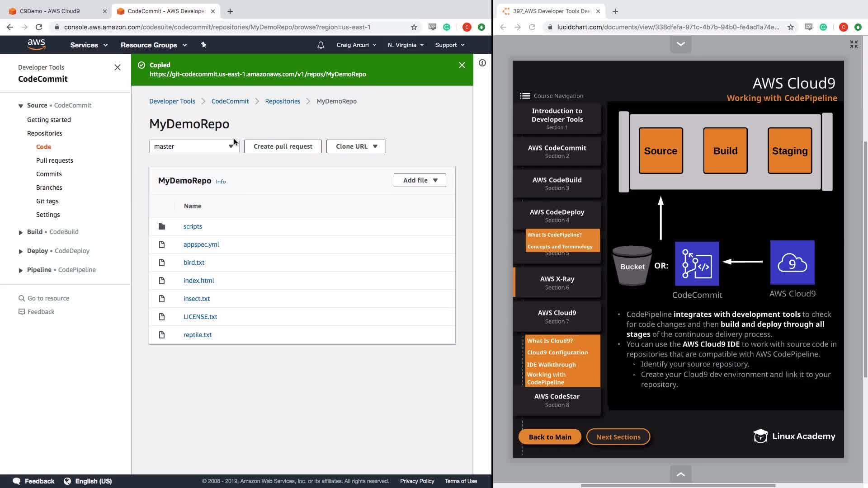Dismiss the green Copied notification banner
The width and height of the screenshot is (868, 488).
click(462, 65)
